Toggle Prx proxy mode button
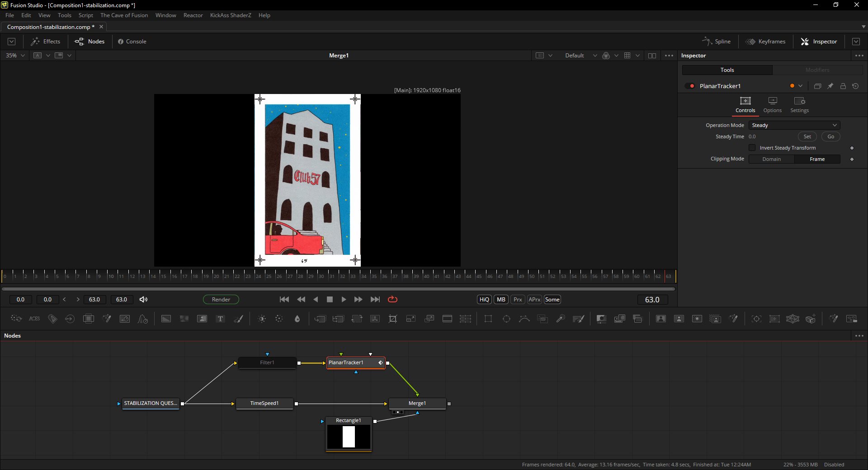The image size is (868, 470). (518, 300)
